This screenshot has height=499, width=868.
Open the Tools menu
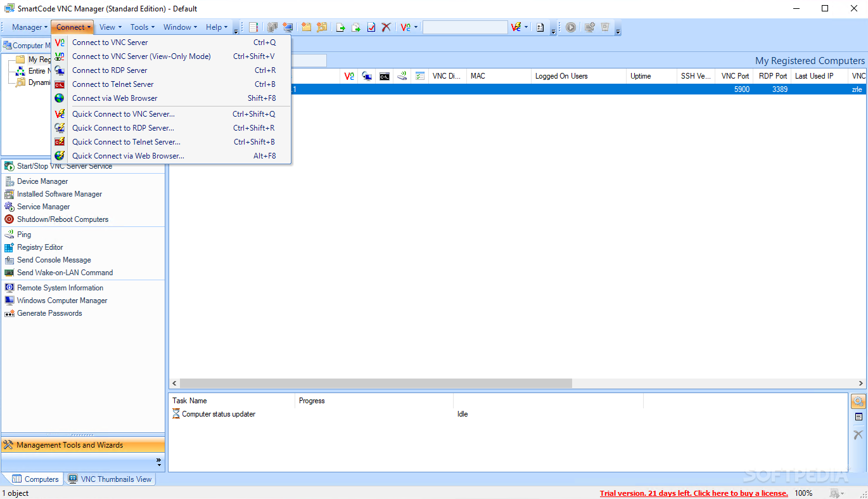click(x=142, y=27)
